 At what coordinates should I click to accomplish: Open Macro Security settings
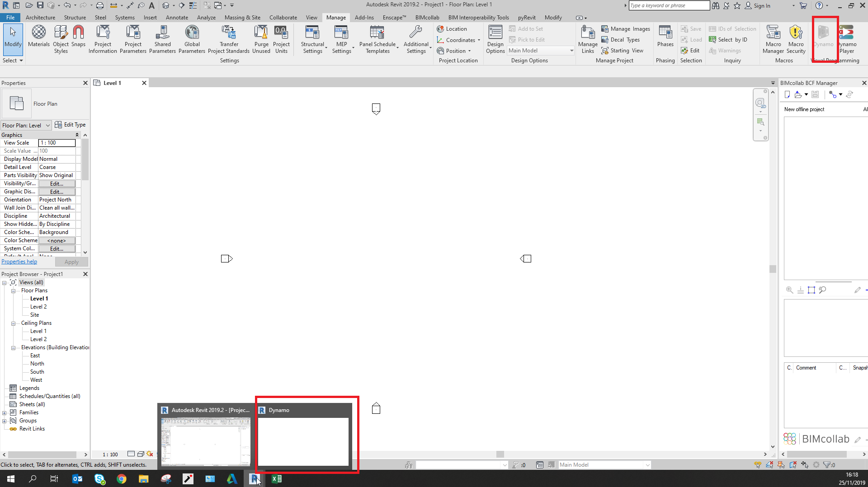click(796, 39)
